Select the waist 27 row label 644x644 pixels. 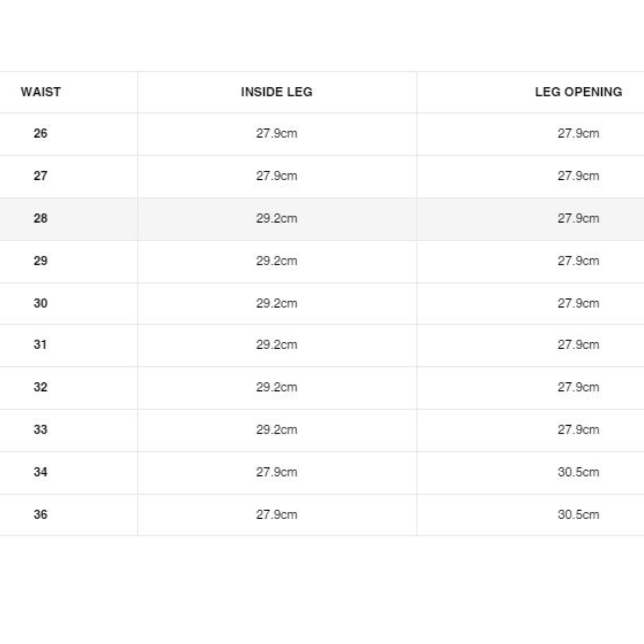(41, 176)
